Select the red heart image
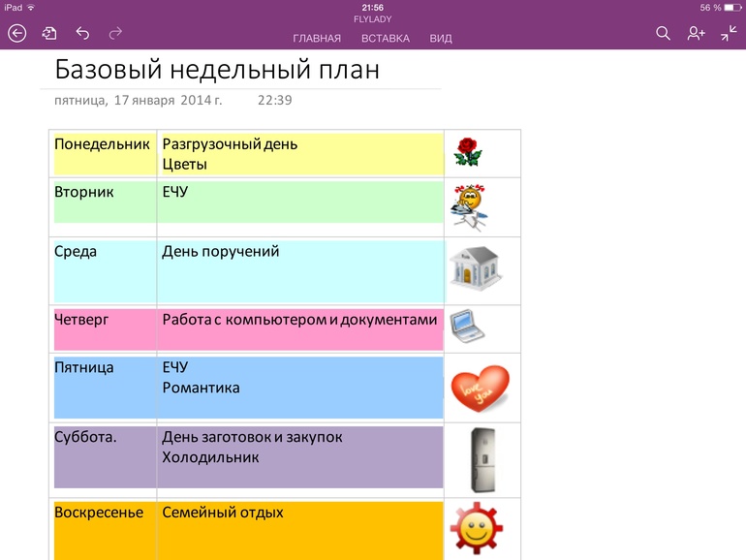 click(x=479, y=389)
